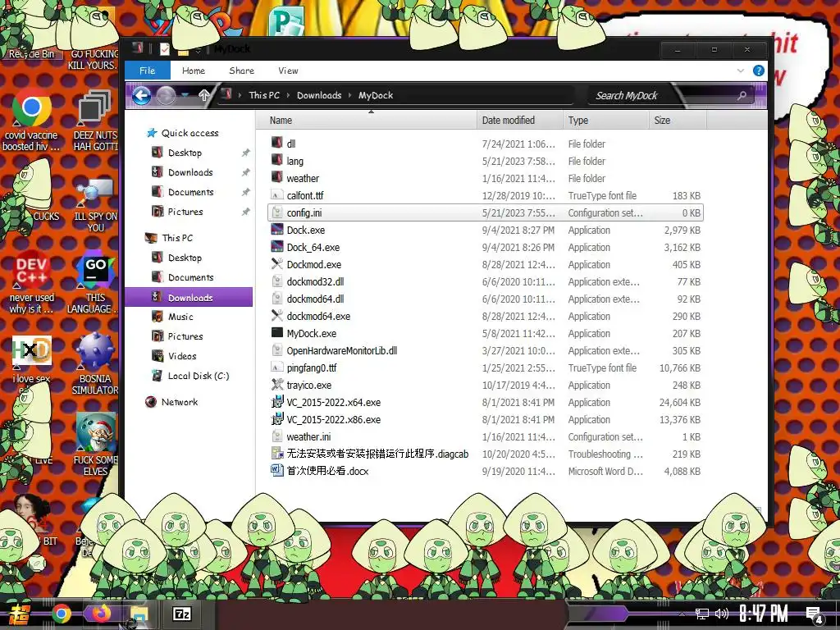Image resolution: width=840 pixels, height=630 pixels.
Task: Open Chrome from the taskbar
Action: [x=61, y=614]
